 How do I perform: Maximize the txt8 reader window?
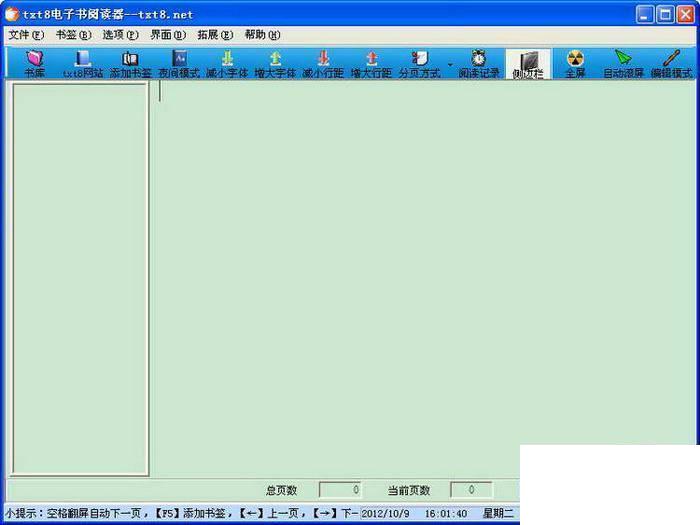coord(665,15)
